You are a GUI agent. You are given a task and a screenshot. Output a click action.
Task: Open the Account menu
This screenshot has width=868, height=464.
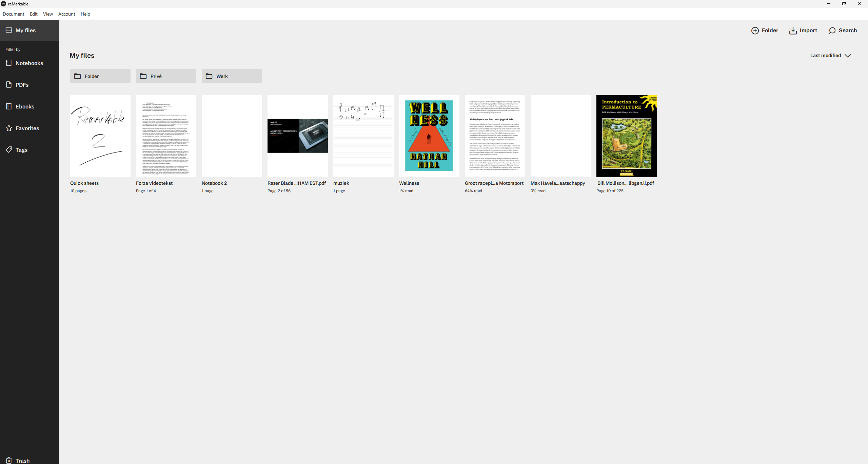66,14
